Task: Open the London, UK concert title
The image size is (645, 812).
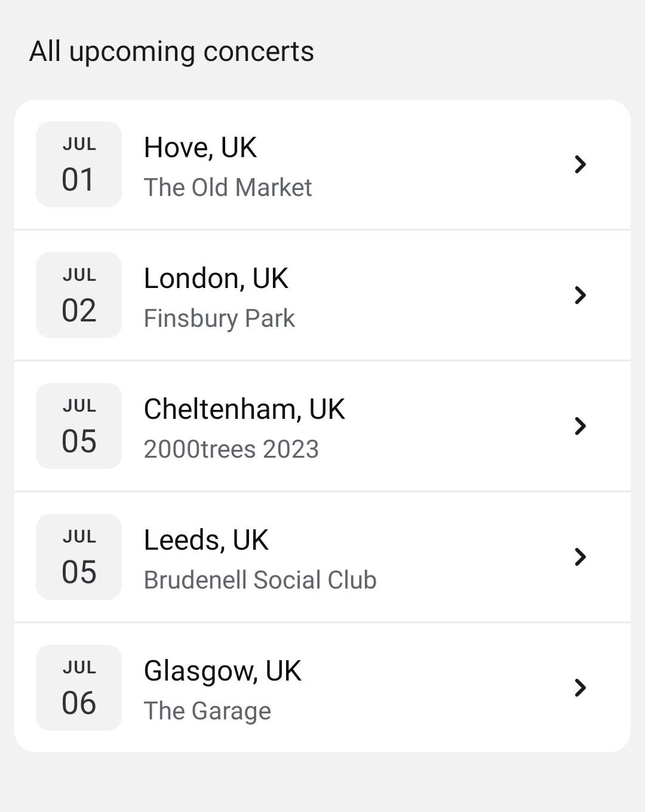Action: (216, 278)
